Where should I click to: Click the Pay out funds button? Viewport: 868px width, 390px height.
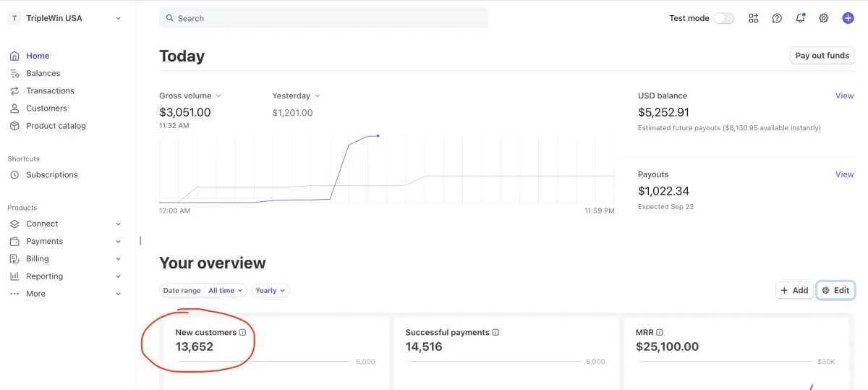(822, 56)
